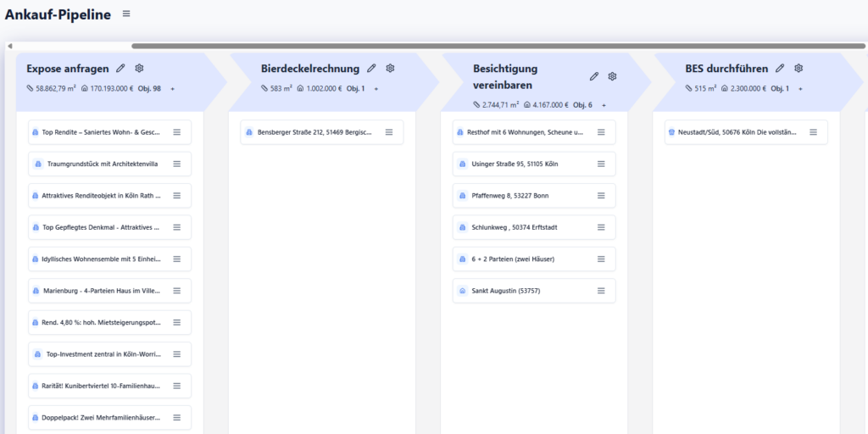
Task: Expand plus in BES durchführen header
Action: point(800,88)
